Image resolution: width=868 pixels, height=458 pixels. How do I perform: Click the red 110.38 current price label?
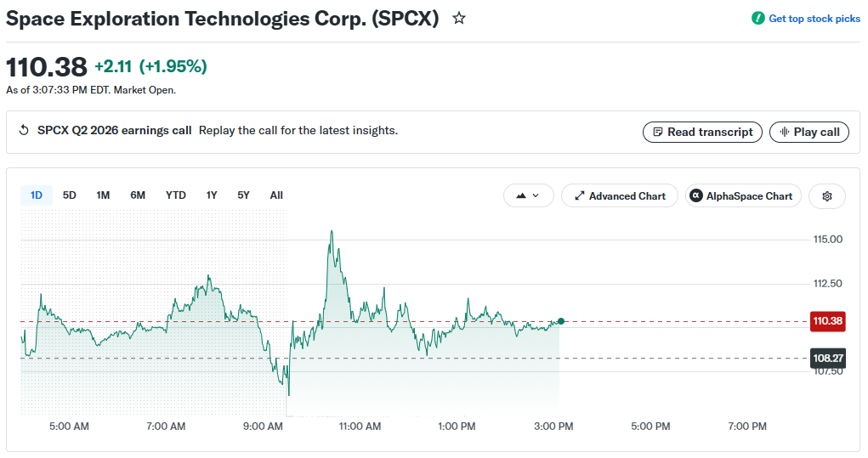(827, 321)
